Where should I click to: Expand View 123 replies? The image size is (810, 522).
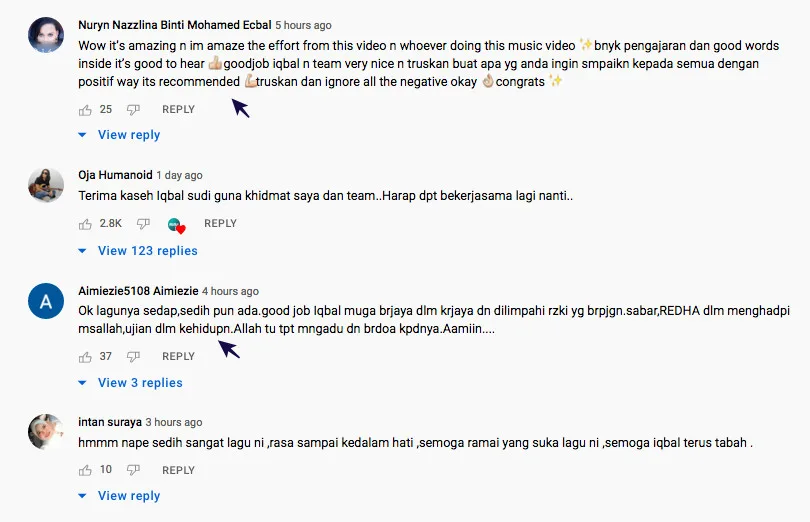tap(138, 251)
